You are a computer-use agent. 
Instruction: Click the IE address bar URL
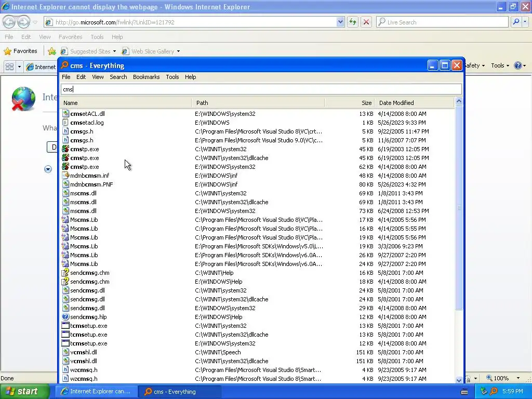click(x=115, y=22)
